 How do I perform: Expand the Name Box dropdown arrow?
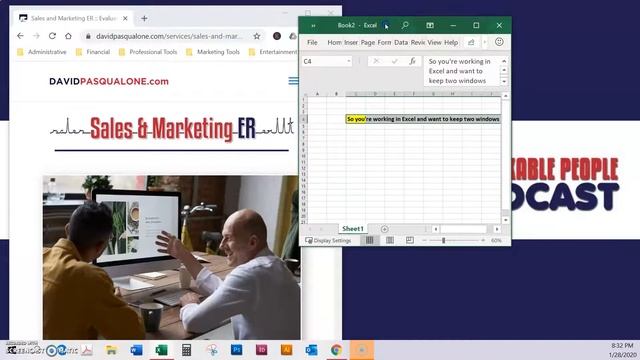click(349, 61)
